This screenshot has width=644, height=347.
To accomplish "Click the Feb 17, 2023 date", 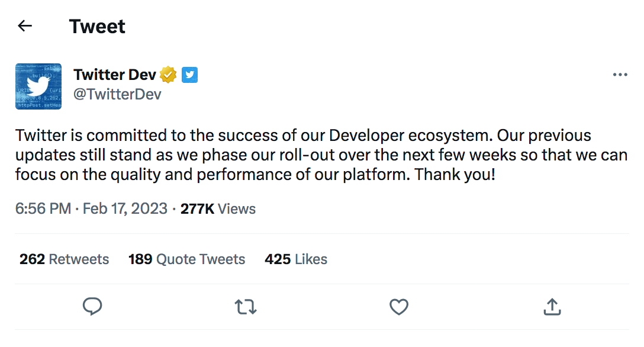I will pos(125,208).
